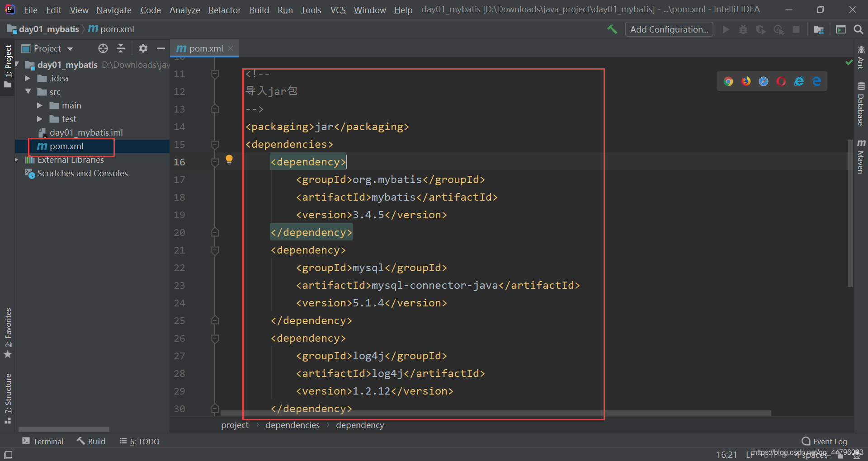Viewport: 868px width, 461px height.
Task: Click the yellow intention lightbulb icon
Action: tap(229, 160)
